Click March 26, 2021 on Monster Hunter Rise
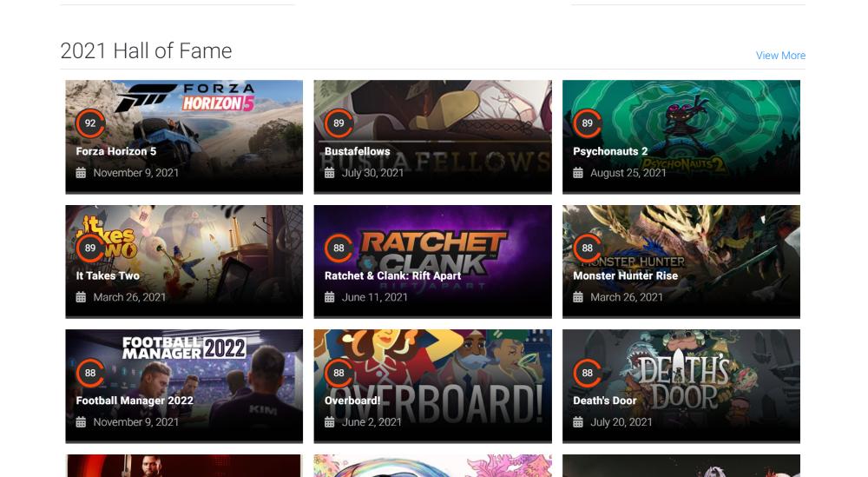This screenshot has width=868, height=477. pos(627,297)
